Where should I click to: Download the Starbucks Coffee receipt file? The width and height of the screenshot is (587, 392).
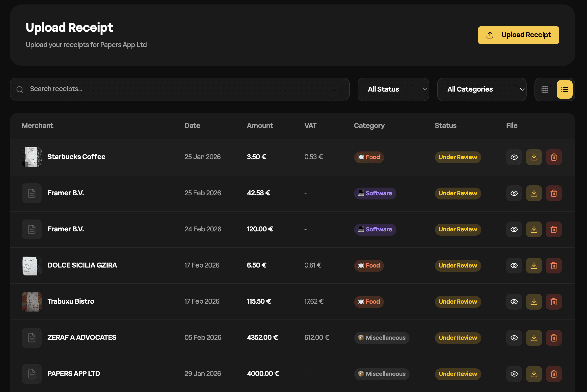tap(534, 157)
